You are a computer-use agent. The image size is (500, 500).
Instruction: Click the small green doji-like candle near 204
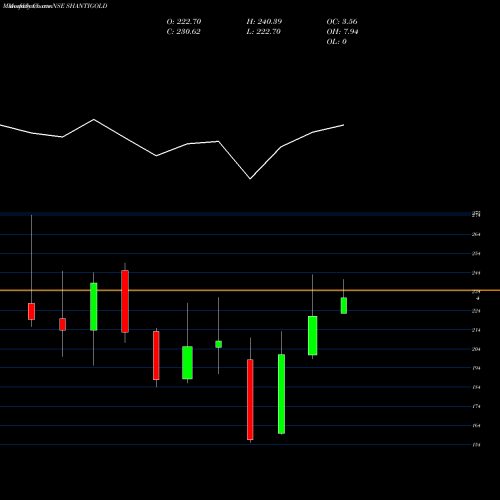(219, 344)
